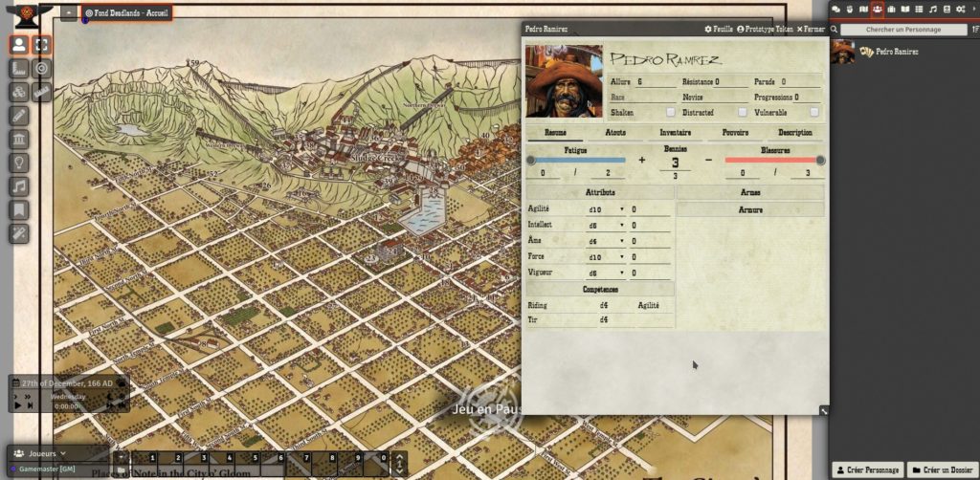Add a Benny with plus button
The width and height of the screenshot is (980, 480).
[641, 161]
